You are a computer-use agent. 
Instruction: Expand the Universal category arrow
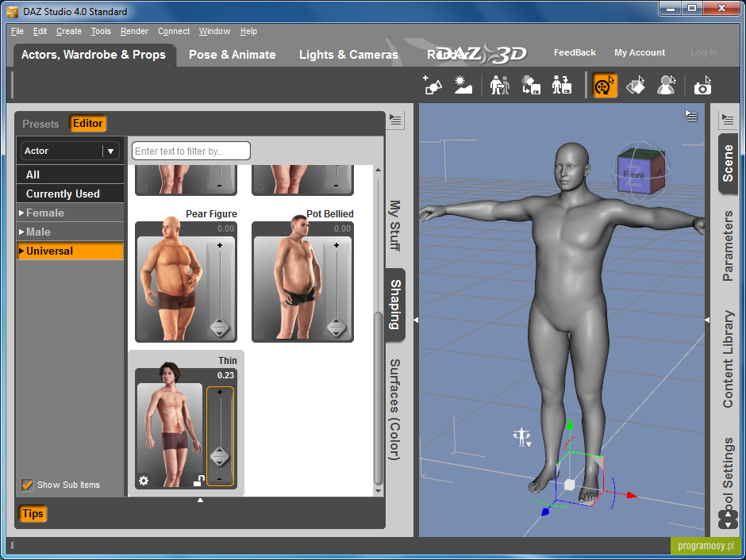21,251
